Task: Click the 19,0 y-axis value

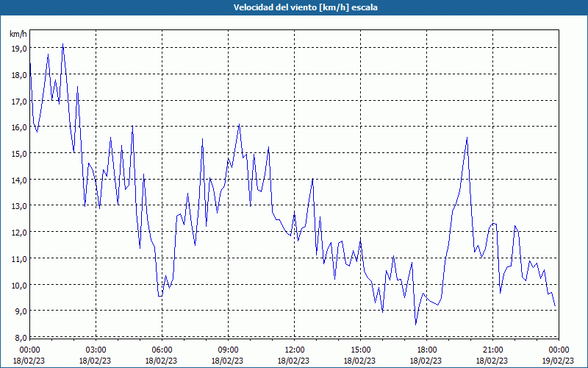Action: point(19,49)
